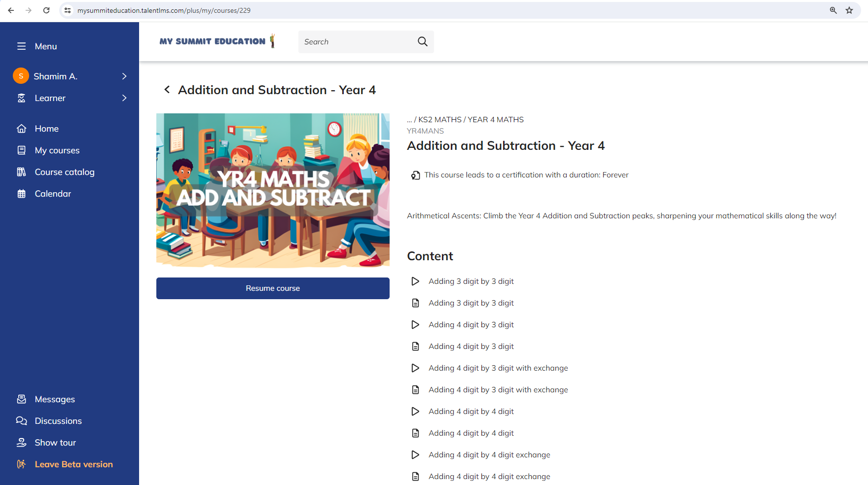Open Calendar in sidebar

pyautogui.click(x=53, y=194)
